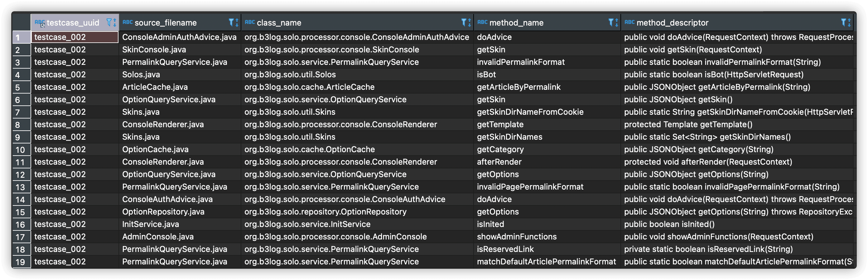Select the class_name column header label
Viewport: 868px width, 280px height.
click(279, 22)
